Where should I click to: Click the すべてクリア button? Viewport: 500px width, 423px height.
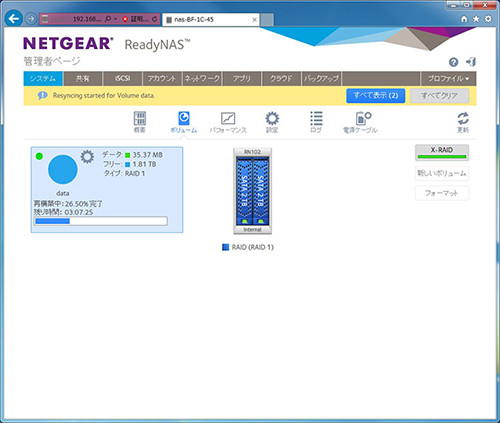440,96
